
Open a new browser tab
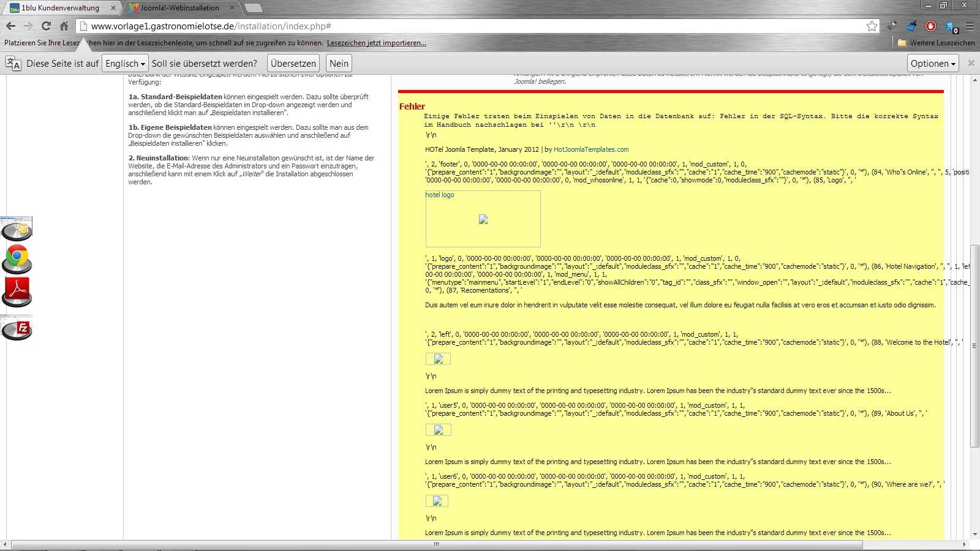[253, 8]
